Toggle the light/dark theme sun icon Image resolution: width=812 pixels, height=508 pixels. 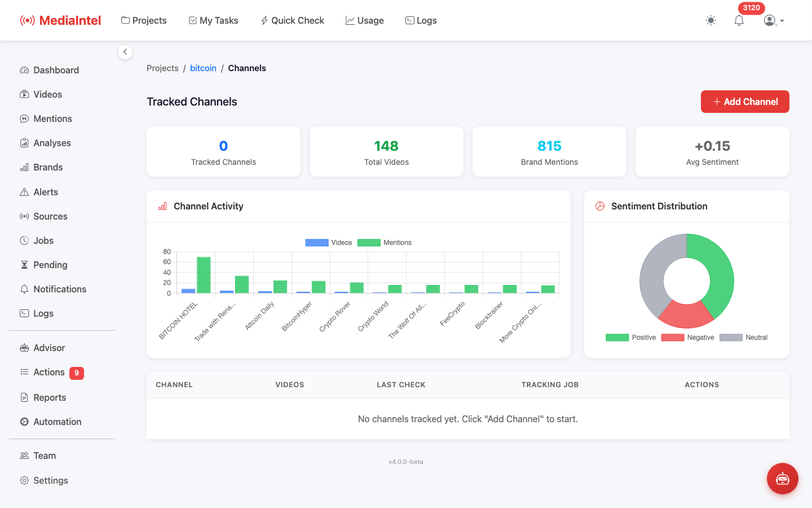710,20
